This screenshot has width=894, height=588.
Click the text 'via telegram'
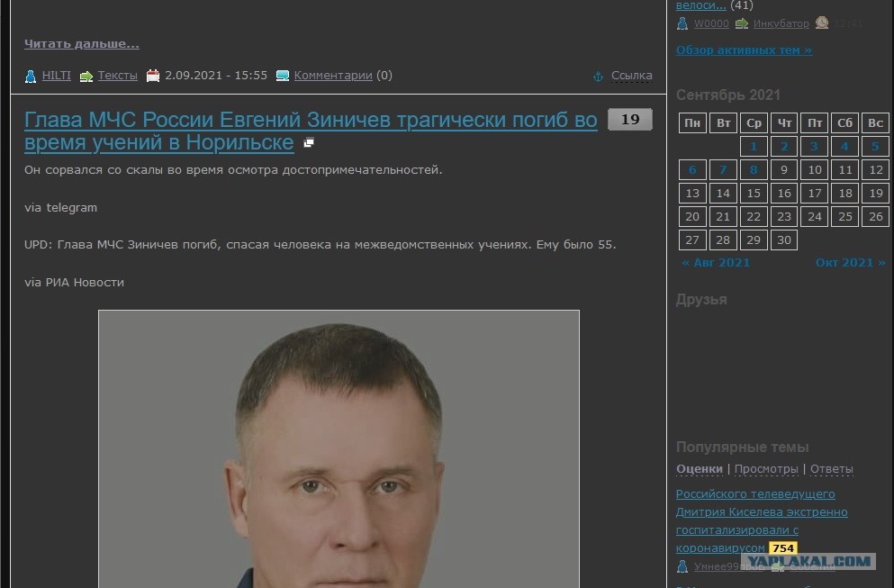click(61, 208)
